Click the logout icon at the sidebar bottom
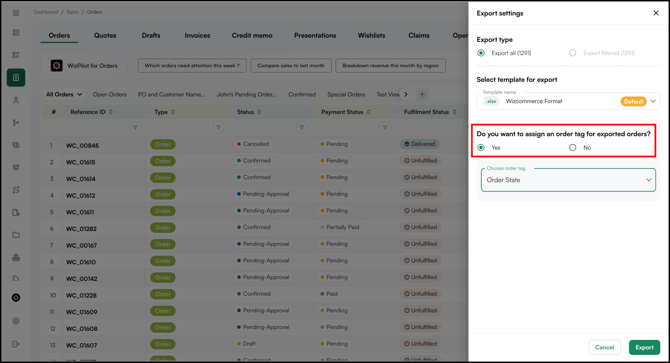 point(16,344)
